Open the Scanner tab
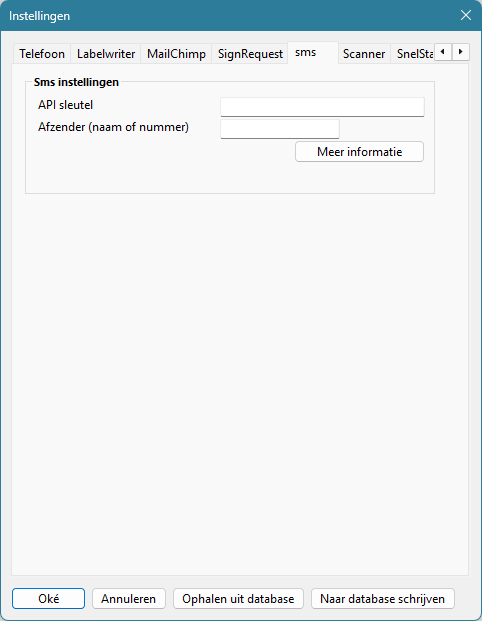 364,54
